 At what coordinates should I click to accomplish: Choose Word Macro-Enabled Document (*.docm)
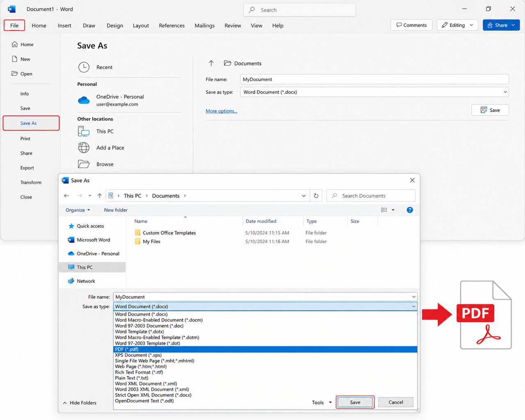159,320
